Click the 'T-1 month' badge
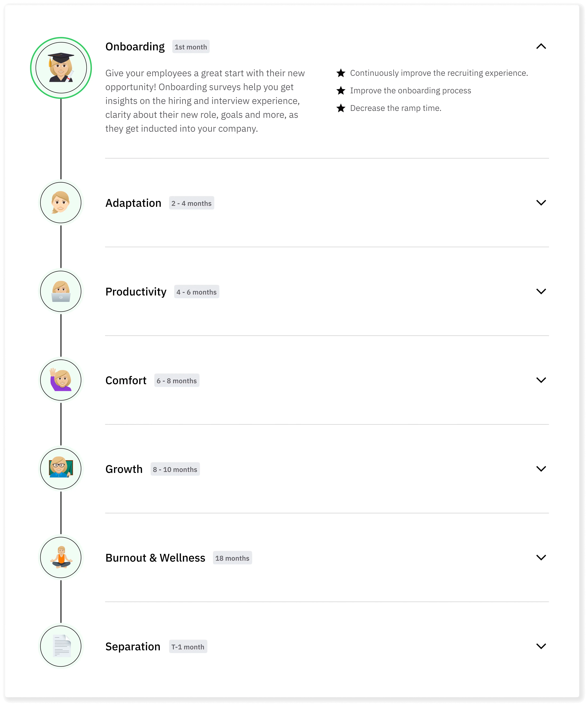This screenshot has height=706, width=588. 188,646
